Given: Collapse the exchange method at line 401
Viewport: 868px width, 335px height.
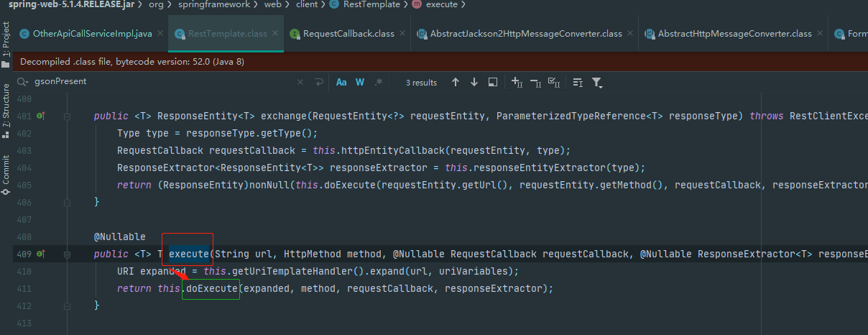Looking at the screenshot, I should click(x=67, y=116).
